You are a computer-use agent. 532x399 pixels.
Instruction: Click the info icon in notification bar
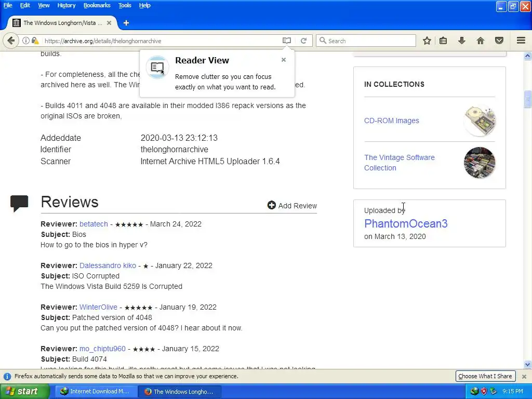click(x=7, y=376)
